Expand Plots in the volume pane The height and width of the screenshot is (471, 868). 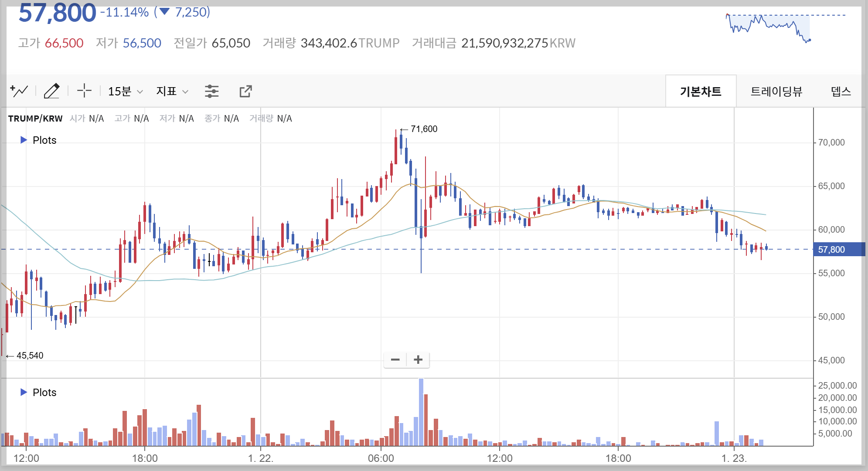(x=38, y=393)
